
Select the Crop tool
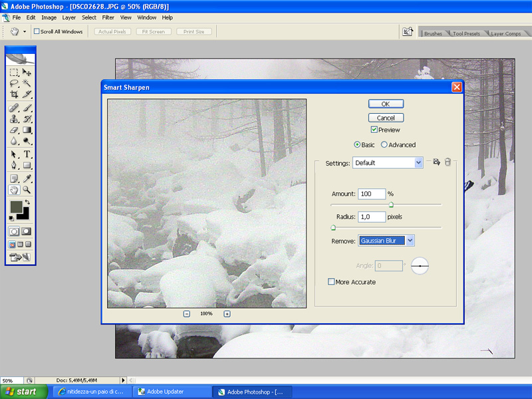click(14, 94)
